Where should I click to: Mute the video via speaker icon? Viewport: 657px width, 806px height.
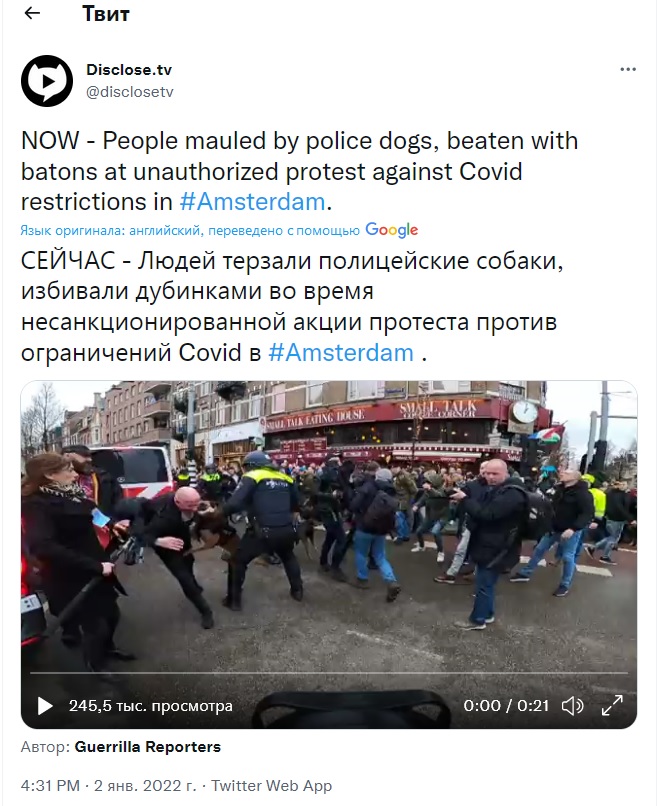click(572, 706)
